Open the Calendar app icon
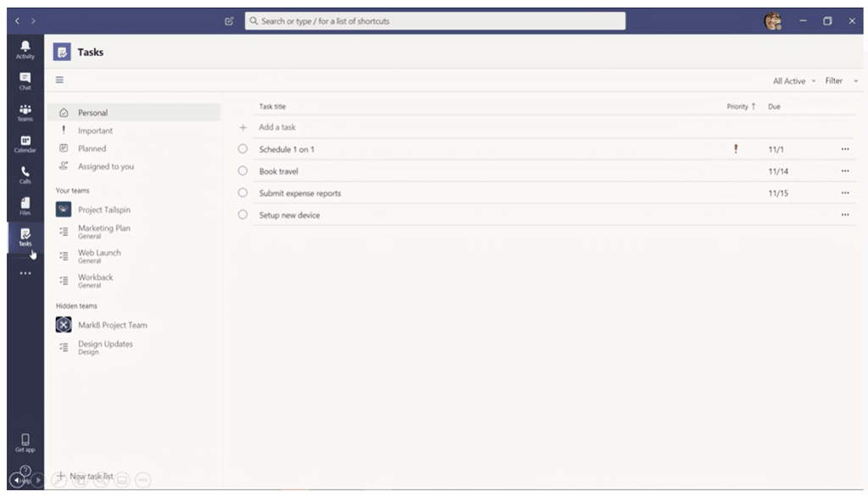 click(25, 143)
